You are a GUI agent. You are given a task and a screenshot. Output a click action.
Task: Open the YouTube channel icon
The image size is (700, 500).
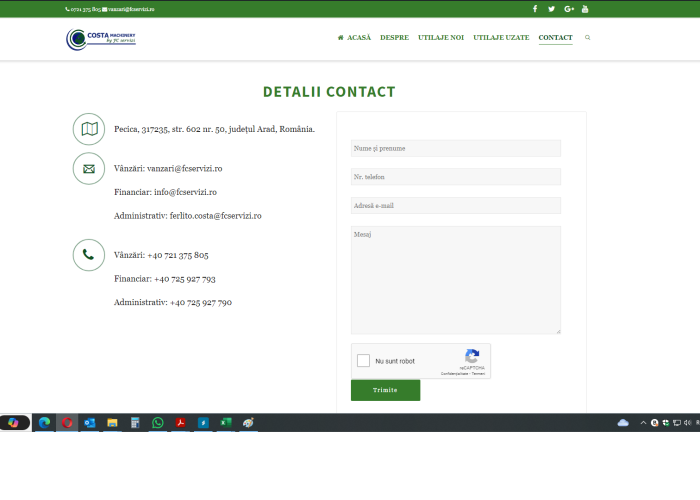pos(586,9)
